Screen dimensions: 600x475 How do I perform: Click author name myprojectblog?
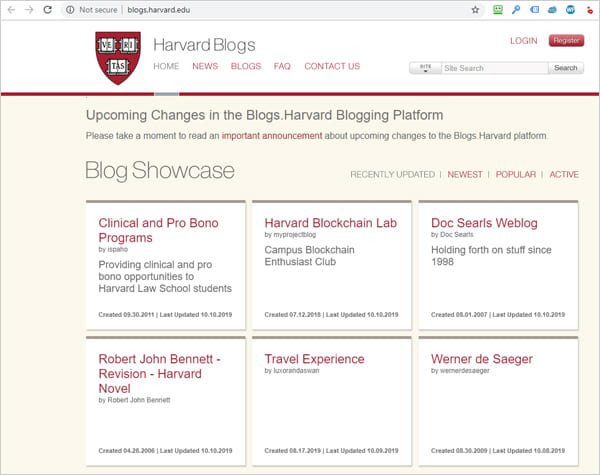coord(295,235)
